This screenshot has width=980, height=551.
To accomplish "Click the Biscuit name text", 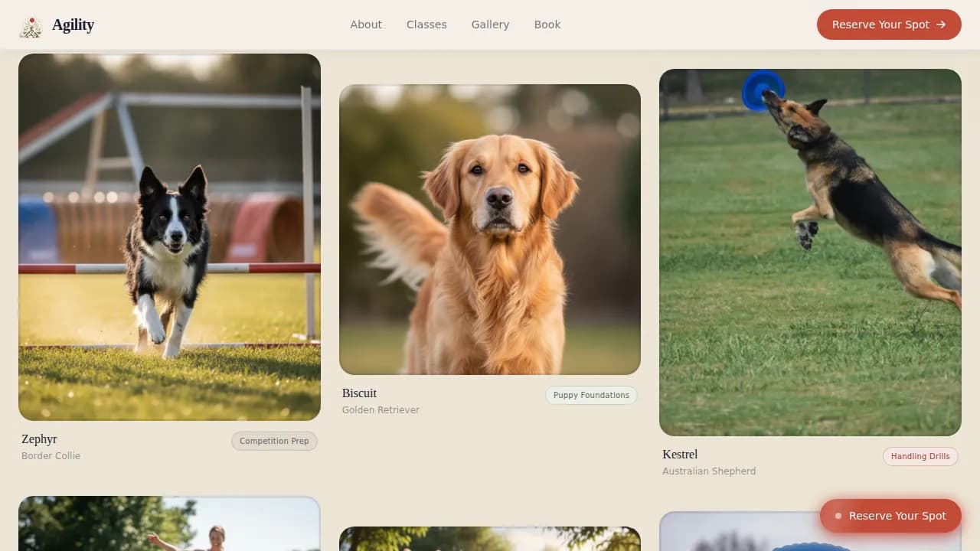I will [359, 393].
